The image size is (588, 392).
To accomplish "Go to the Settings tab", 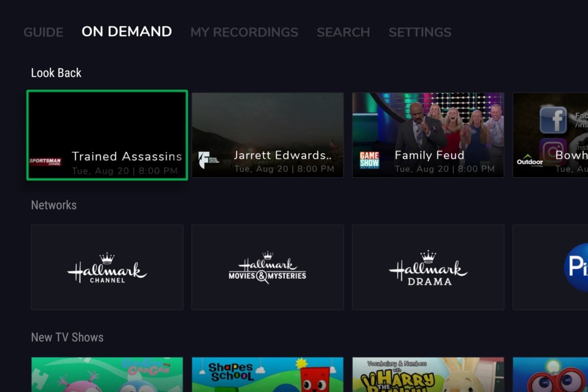I will pos(420,32).
